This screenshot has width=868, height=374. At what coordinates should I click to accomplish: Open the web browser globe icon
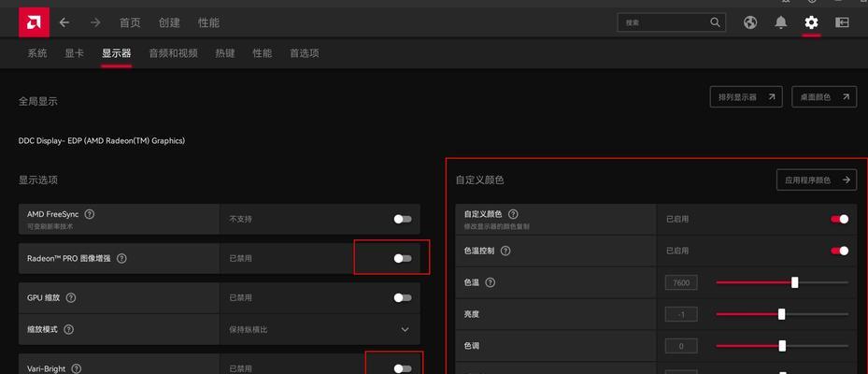tap(750, 22)
